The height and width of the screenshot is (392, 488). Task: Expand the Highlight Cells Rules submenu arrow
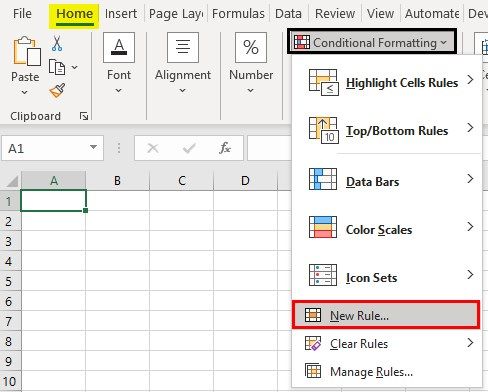point(470,80)
